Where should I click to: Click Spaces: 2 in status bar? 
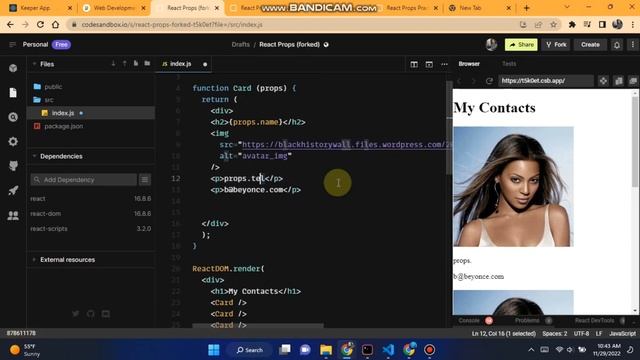[x=554, y=333]
